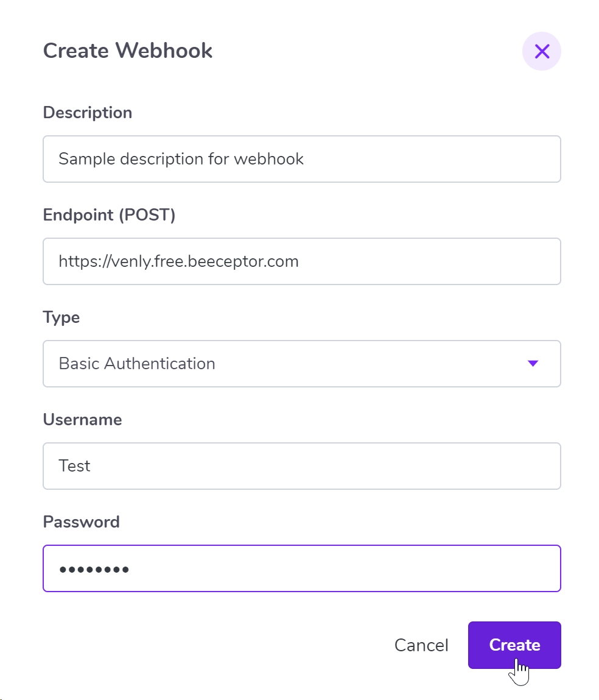
Task: Select the Username field containing Test
Action: click(x=301, y=466)
